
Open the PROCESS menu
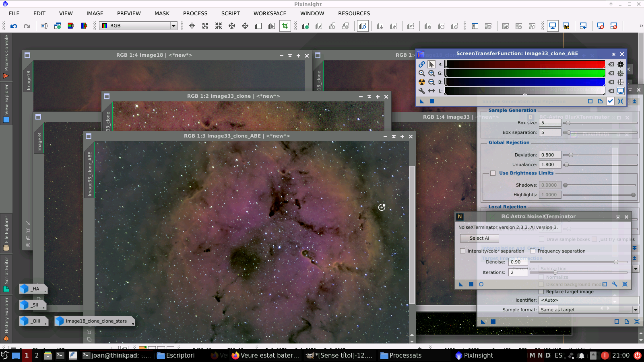tap(195, 13)
